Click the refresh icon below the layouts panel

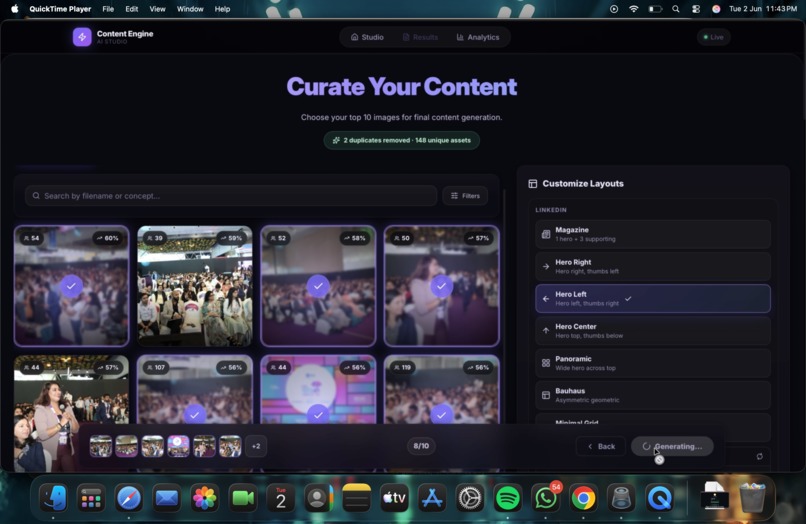pos(759,457)
